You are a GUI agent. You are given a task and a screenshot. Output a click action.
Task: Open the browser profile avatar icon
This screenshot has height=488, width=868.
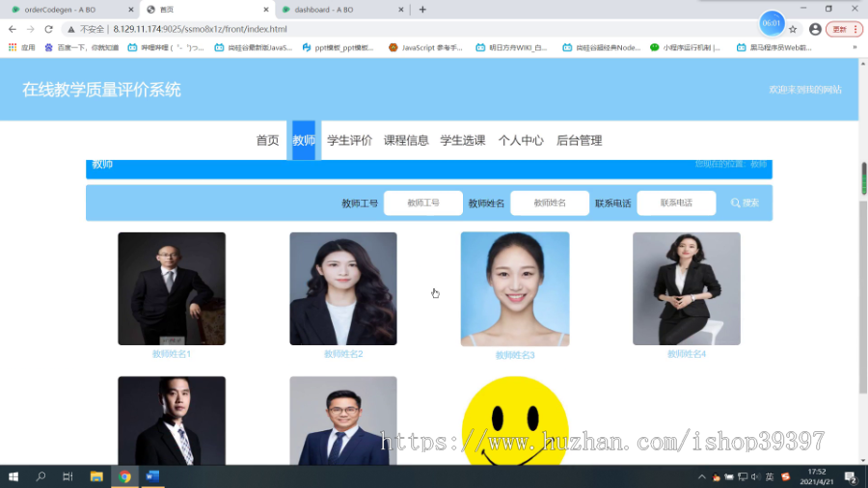click(815, 29)
